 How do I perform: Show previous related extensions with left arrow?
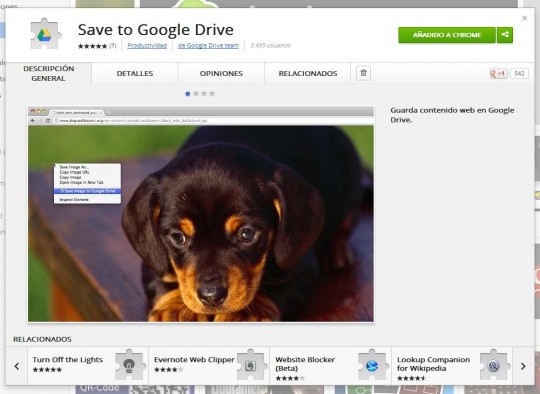point(17,366)
